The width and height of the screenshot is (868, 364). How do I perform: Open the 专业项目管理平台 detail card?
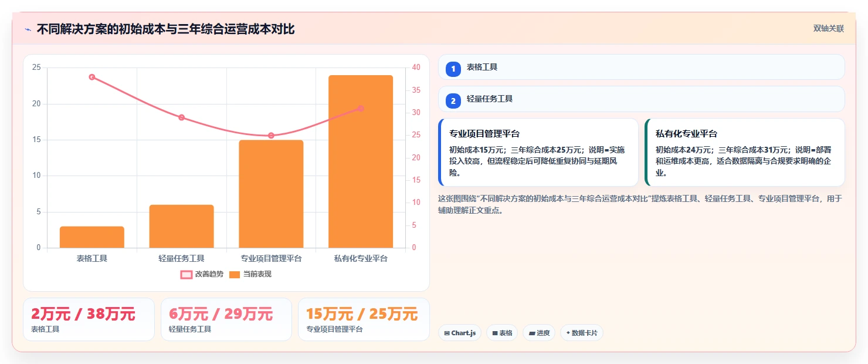point(538,153)
